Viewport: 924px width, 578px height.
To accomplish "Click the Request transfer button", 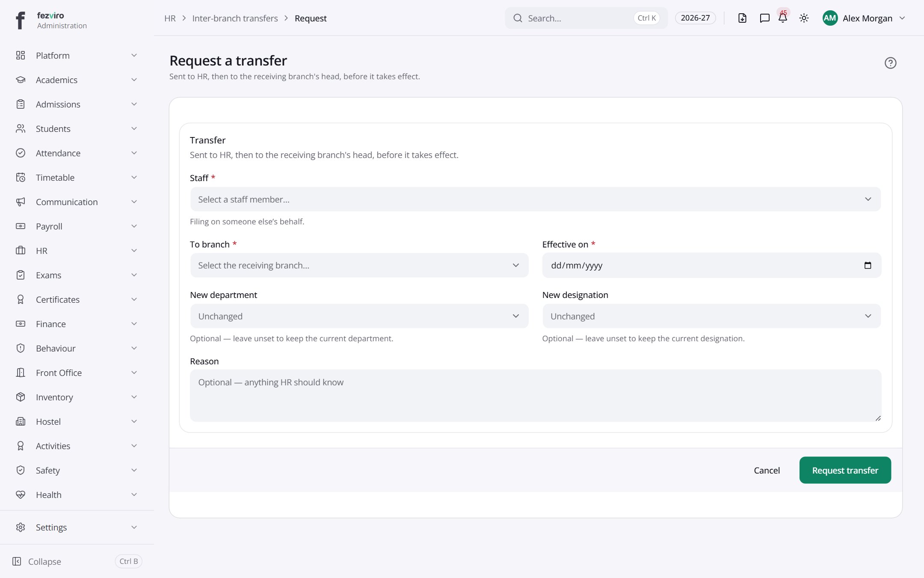I will click(845, 470).
